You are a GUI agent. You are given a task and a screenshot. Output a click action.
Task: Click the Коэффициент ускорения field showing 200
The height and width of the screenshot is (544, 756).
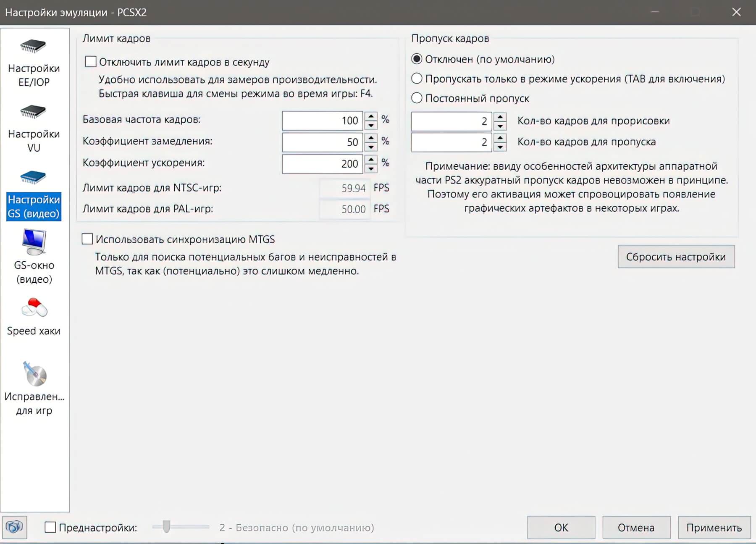click(322, 164)
